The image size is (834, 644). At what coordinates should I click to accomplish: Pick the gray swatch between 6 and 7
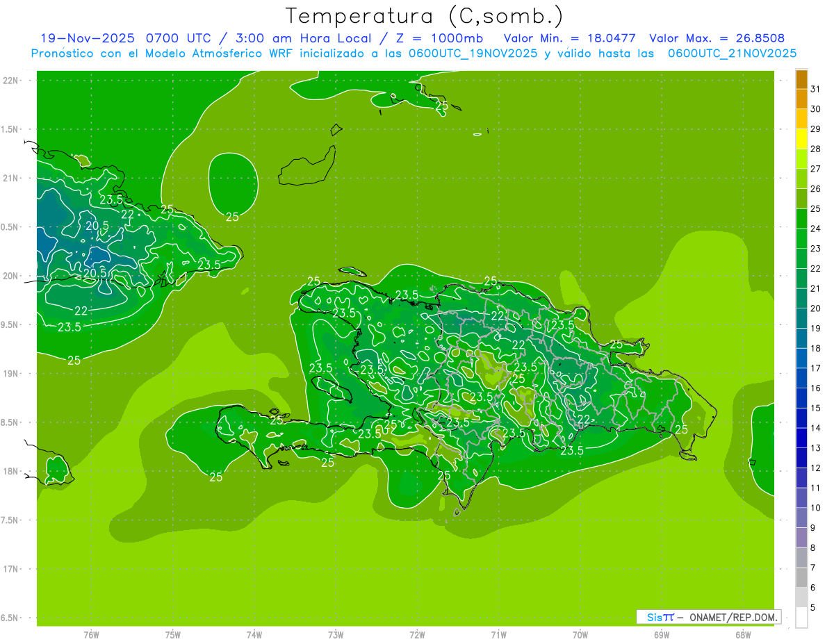click(801, 577)
